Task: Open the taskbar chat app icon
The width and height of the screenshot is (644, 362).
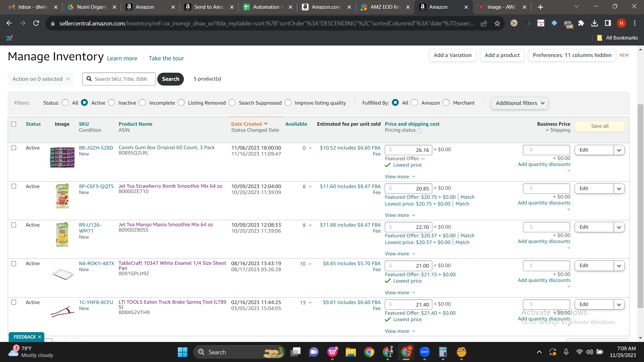Action: (314, 352)
